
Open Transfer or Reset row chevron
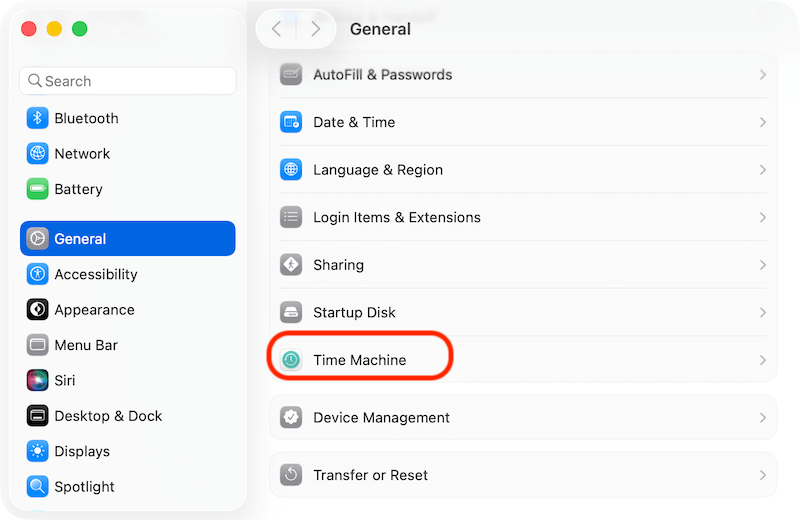pyautogui.click(x=763, y=475)
